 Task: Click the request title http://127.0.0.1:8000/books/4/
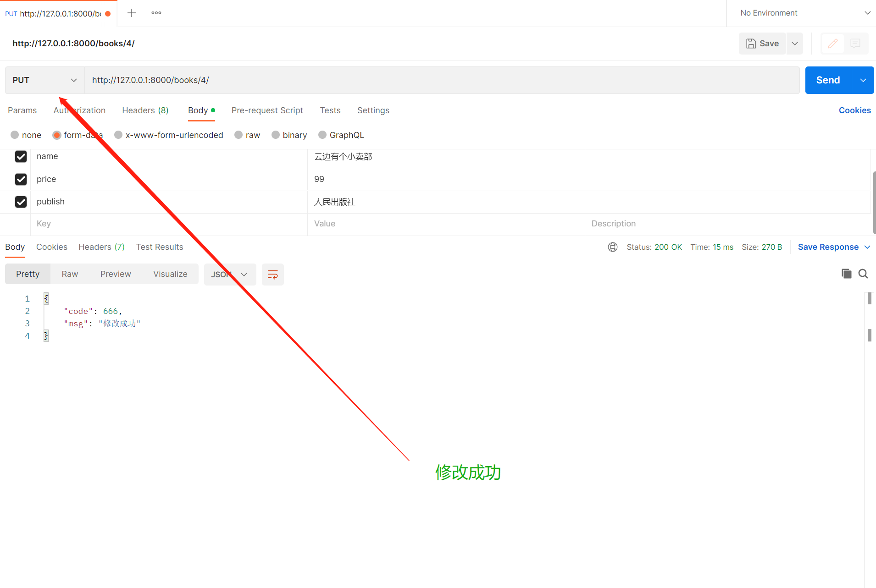pyautogui.click(x=74, y=44)
